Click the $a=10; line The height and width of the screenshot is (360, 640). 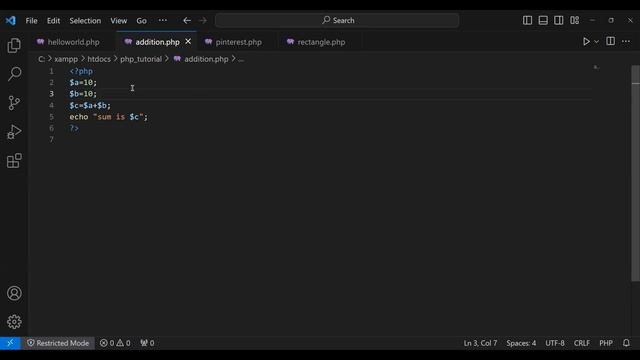pyautogui.click(x=83, y=82)
